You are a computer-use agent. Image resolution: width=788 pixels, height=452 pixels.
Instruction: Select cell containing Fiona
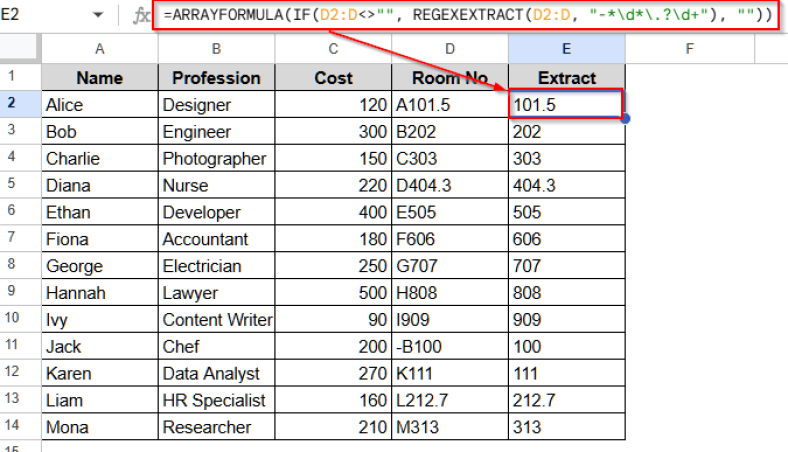point(100,239)
